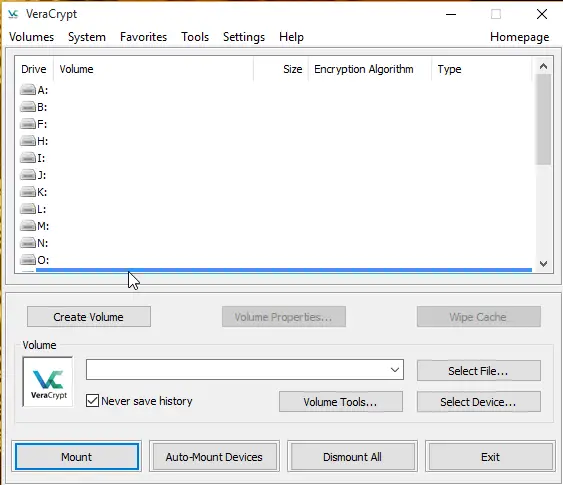Click the "M:" drive letter text
The width and height of the screenshot is (563, 485).
point(43,226)
